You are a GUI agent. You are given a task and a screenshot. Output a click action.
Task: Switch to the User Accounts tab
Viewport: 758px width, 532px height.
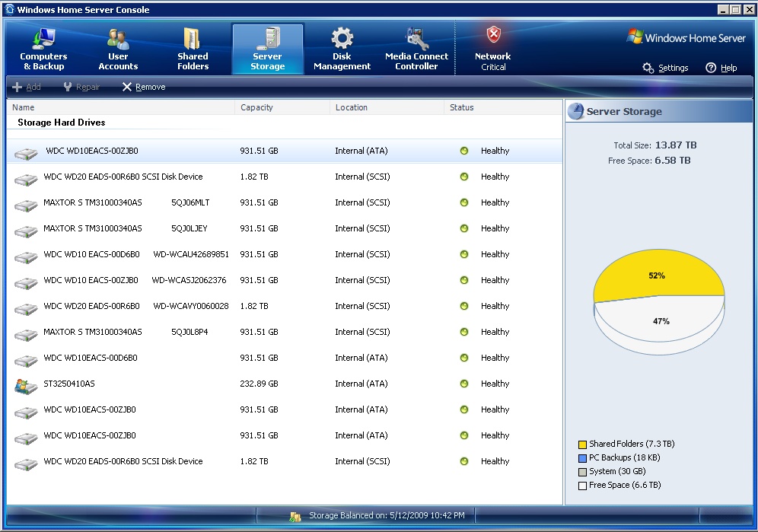[118, 50]
